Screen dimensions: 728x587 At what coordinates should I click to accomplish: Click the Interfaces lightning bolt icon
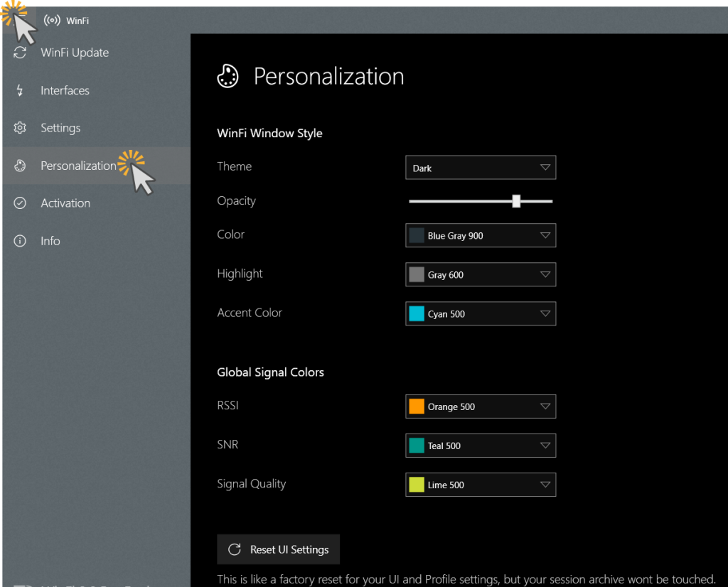click(20, 90)
